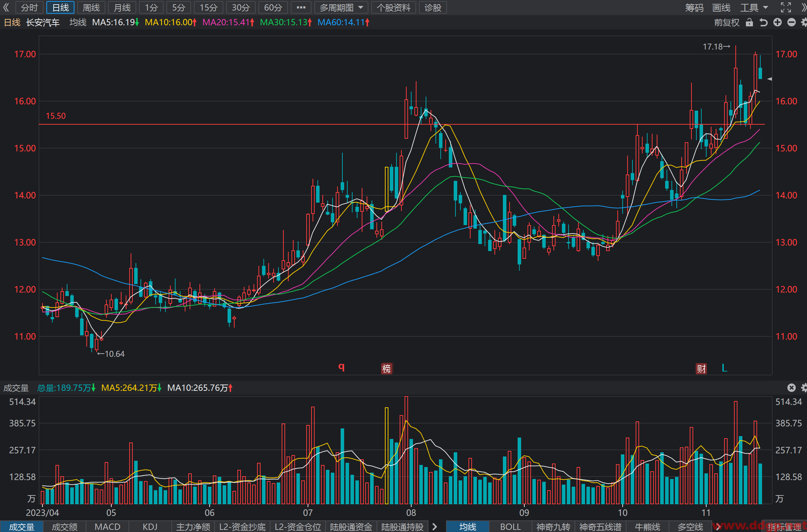This screenshot has height=532, width=807.
Task: Click the unlock padlock icon beside 前复权
Action: [x=749, y=22]
